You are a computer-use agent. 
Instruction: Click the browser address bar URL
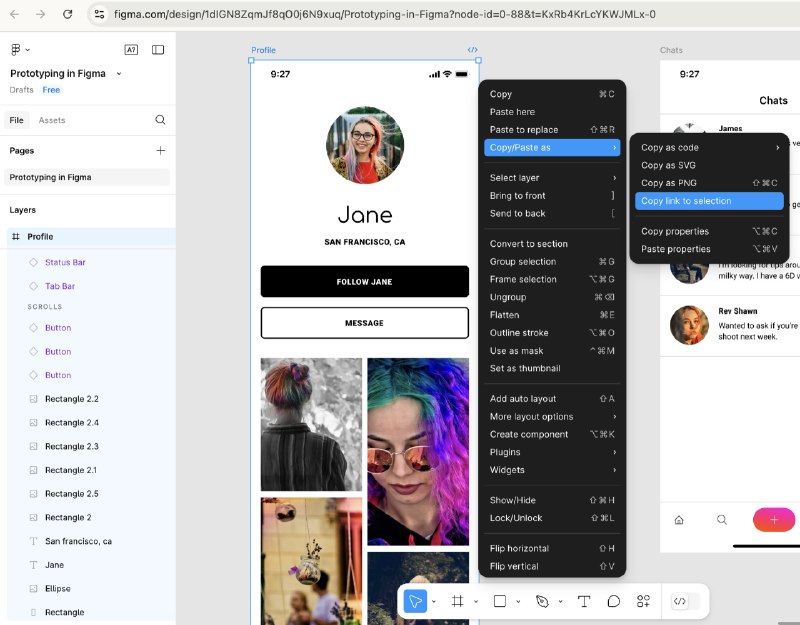385,14
